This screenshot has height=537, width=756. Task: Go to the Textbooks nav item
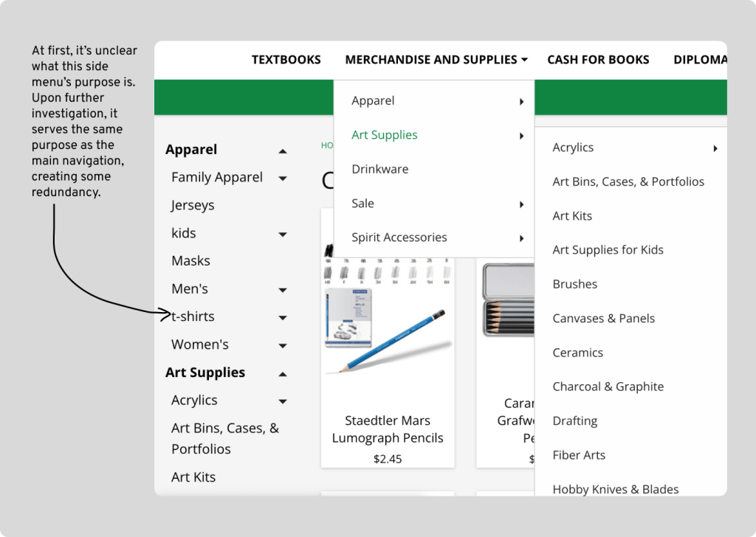click(x=286, y=60)
